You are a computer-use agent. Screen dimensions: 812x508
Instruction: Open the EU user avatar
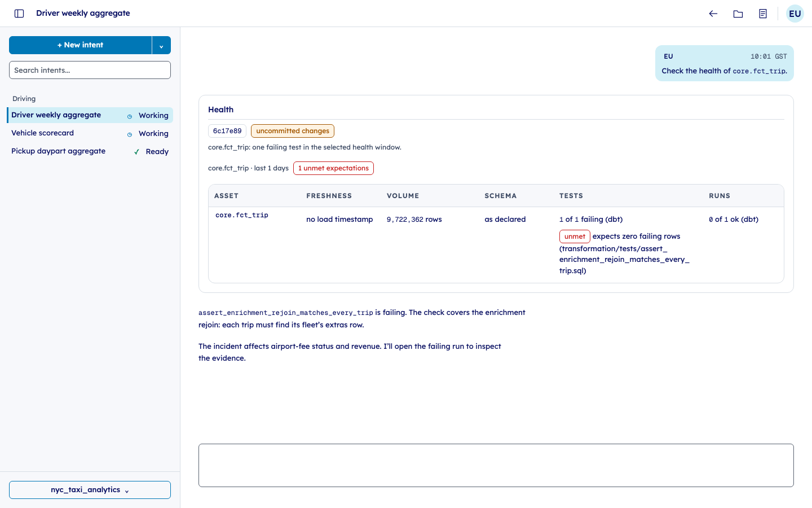pyautogui.click(x=795, y=14)
